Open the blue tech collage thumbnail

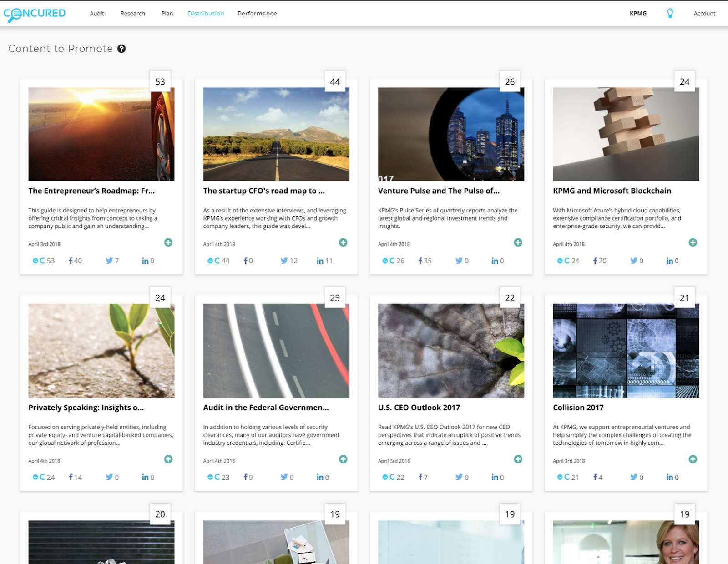click(626, 351)
